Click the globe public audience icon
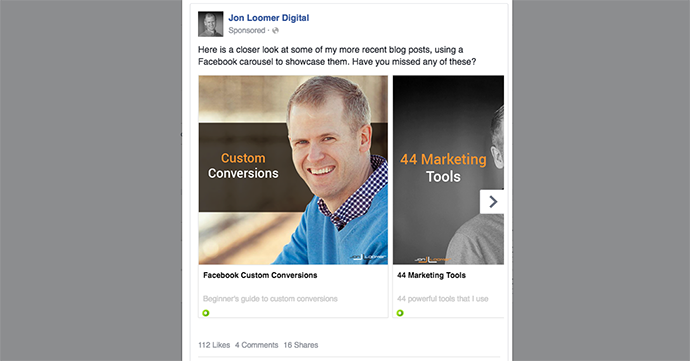 point(275,30)
